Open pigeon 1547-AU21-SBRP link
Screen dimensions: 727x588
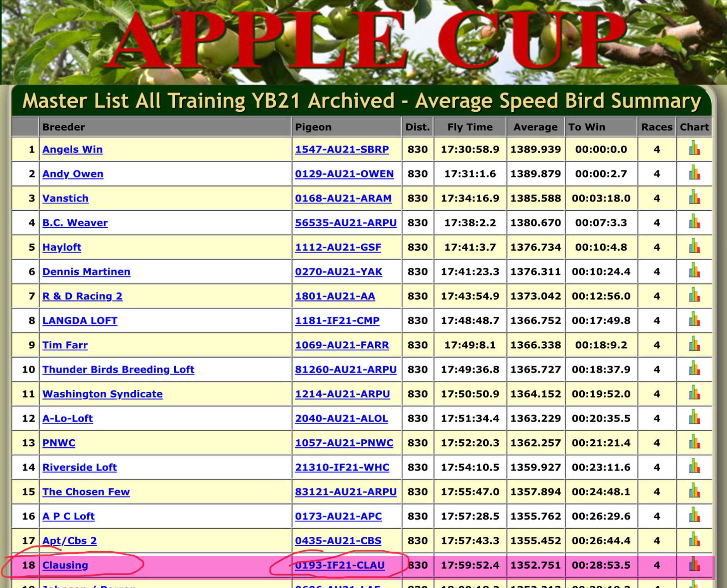click(342, 150)
